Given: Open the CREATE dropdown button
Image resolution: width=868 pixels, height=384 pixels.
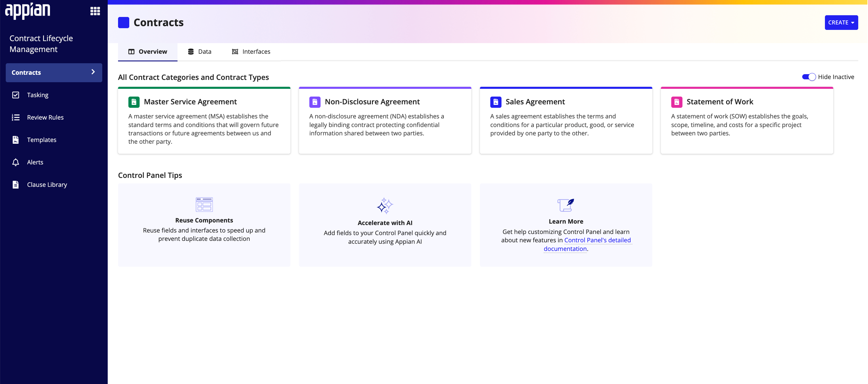Looking at the screenshot, I should point(841,23).
